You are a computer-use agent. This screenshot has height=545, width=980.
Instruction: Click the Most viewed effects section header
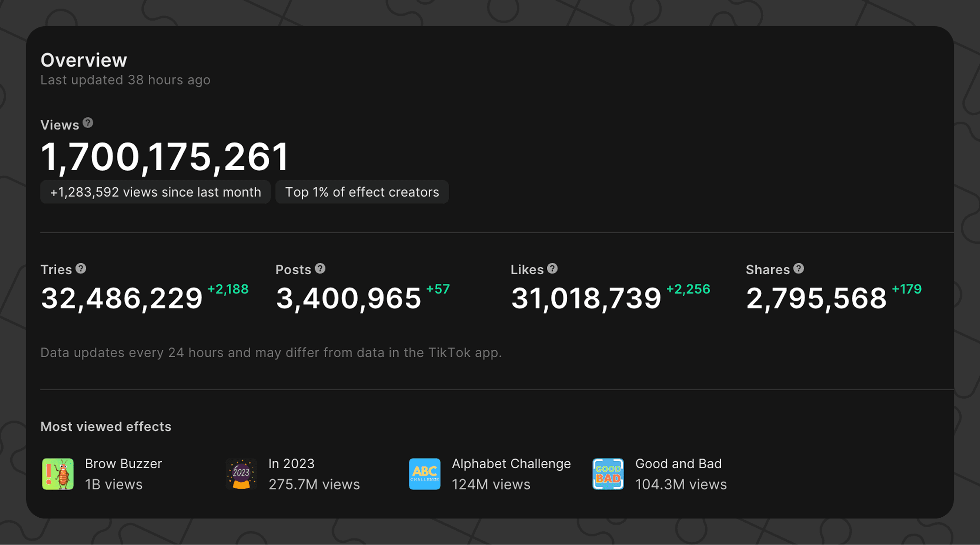coord(106,427)
